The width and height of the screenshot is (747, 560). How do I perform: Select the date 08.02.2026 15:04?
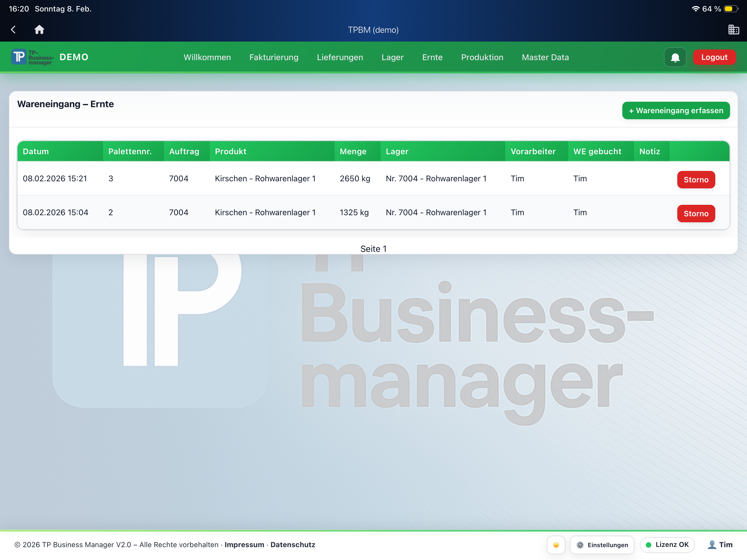pyautogui.click(x=56, y=212)
